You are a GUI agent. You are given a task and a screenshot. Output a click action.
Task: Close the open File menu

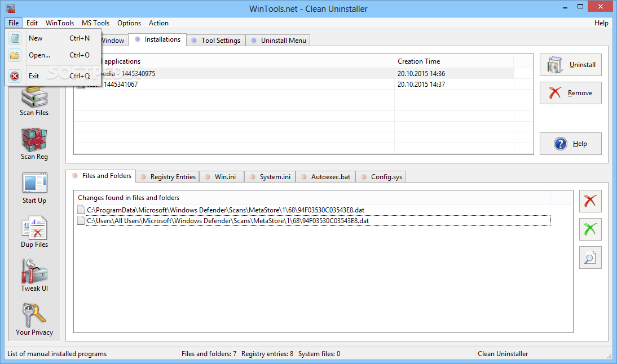[14, 23]
